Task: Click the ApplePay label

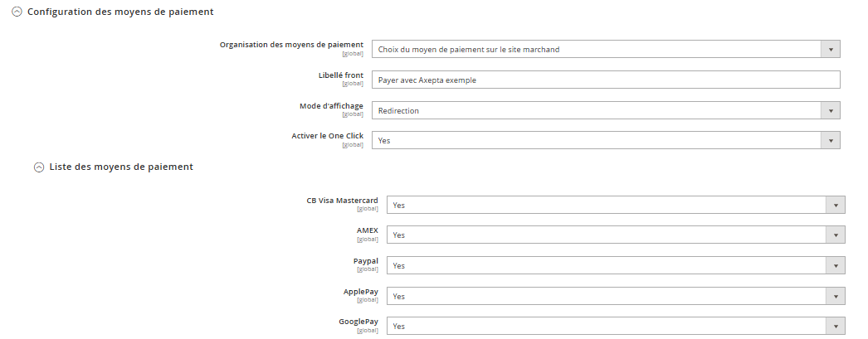Action: [x=361, y=292]
